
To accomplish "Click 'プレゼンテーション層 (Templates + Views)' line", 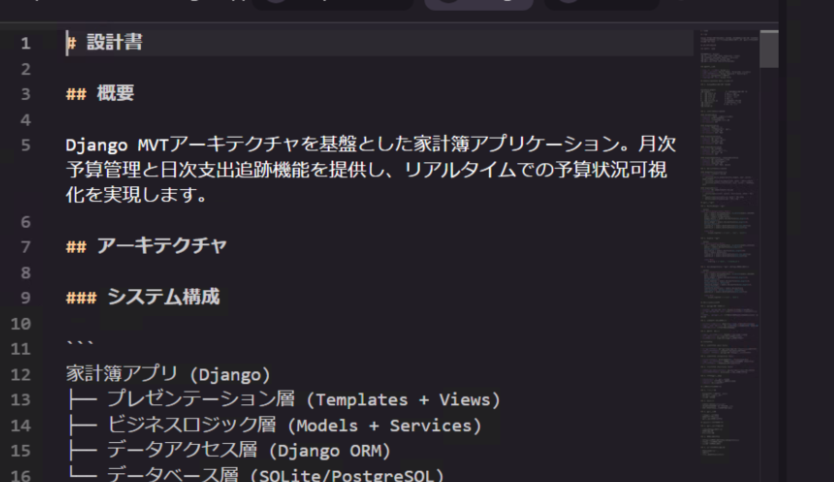I will point(283,399).
